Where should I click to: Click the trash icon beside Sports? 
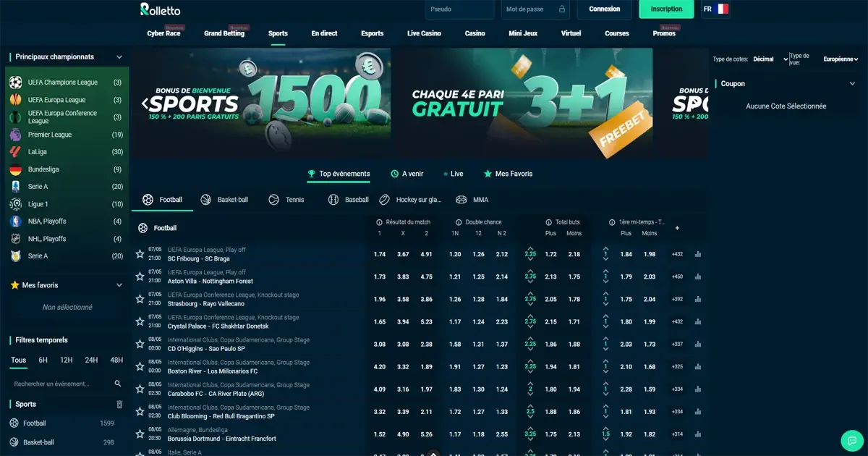(x=119, y=405)
